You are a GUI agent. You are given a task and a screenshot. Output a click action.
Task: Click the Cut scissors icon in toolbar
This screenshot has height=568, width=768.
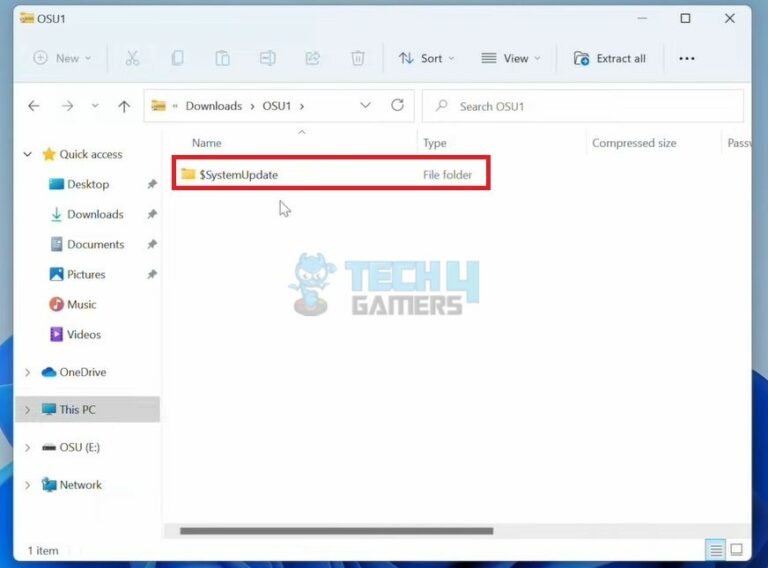point(132,59)
